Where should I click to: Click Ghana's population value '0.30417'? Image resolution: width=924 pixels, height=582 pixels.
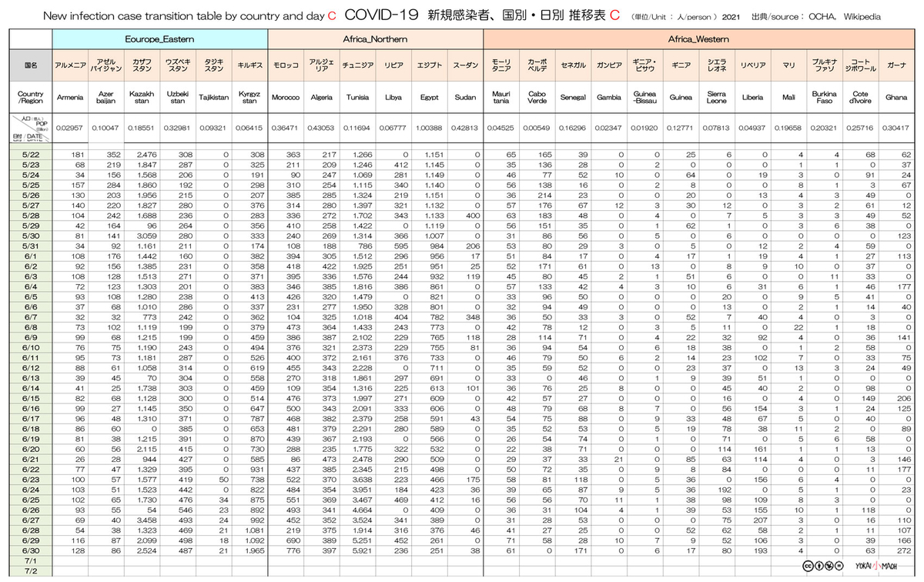pyautogui.click(x=896, y=127)
